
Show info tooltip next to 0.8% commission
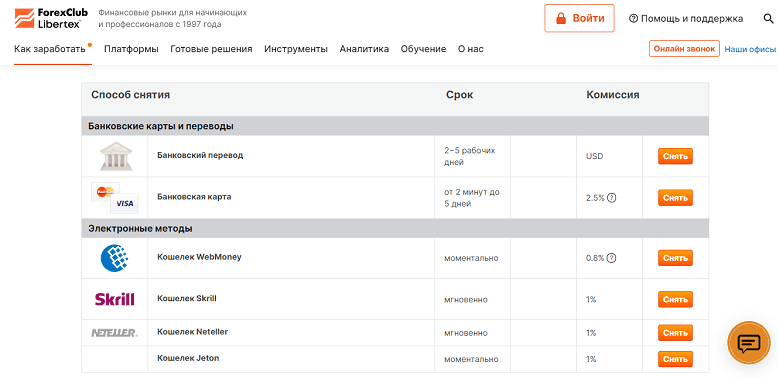click(x=612, y=258)
